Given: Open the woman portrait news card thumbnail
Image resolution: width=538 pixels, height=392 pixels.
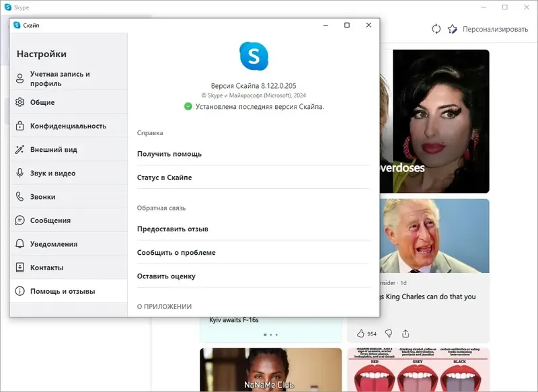Looking at the screenshot, I should tap(271, 370).
